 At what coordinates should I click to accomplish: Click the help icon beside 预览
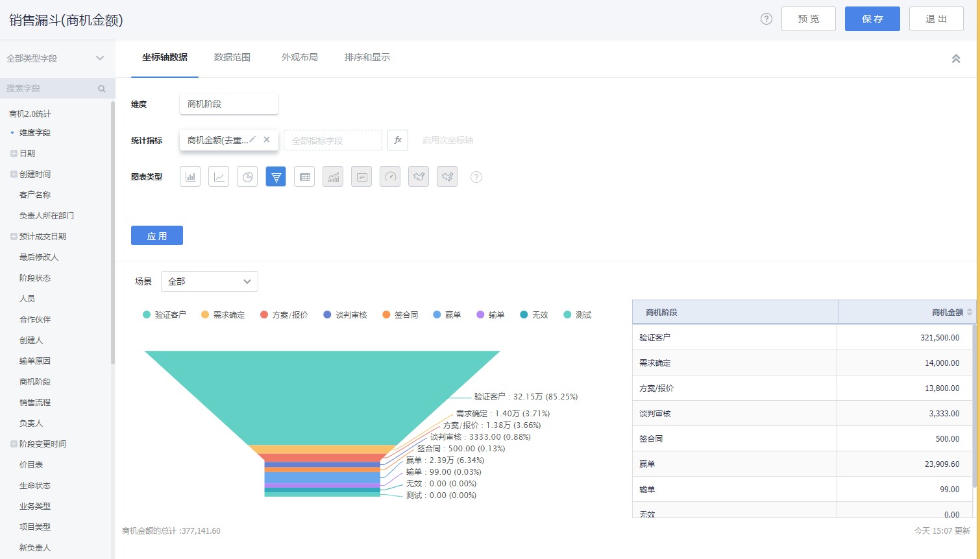(766, 19)
